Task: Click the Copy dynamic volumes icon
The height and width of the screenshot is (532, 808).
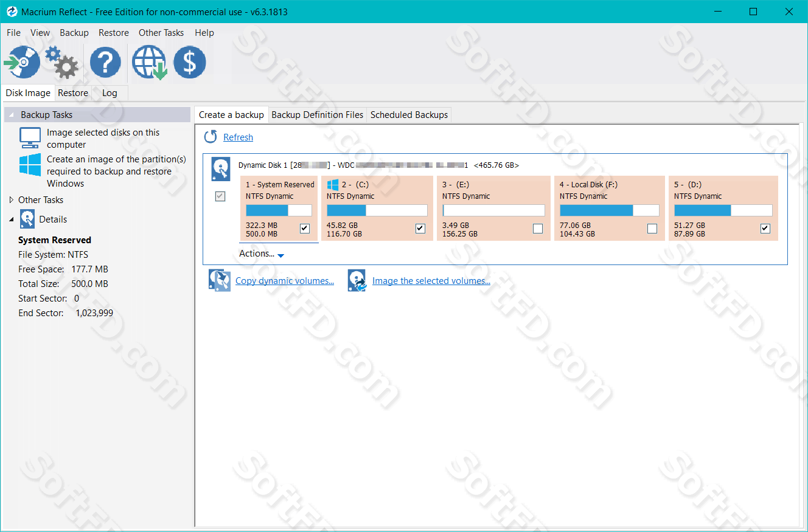Action: click(x=219, y=280)
